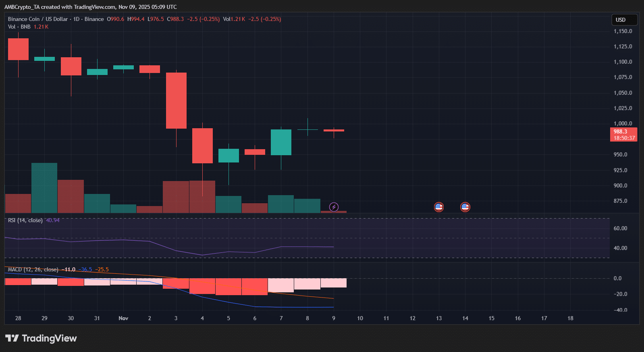
Task: Click the 1D interval text in chart header
Action: (76, 19)
